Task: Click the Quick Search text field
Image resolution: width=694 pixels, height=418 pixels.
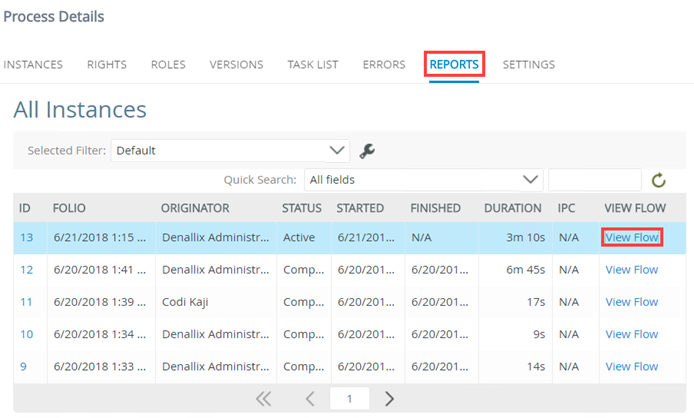Action: click(x=594, y=180)
